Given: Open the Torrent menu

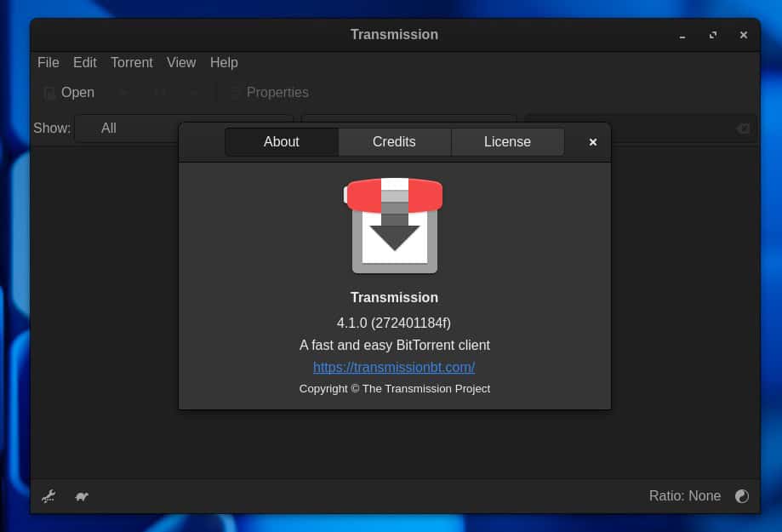Looking at the screenshot, I should pyautogui.click(x=132, y=62).
